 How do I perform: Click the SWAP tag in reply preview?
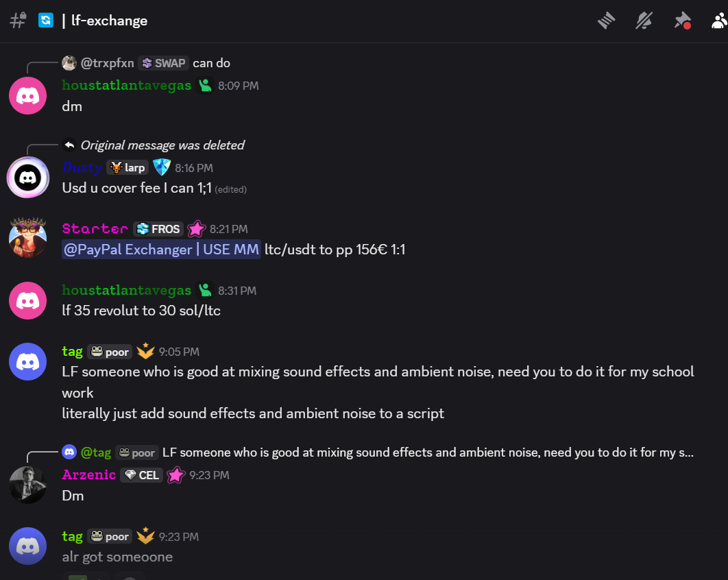click(163, 63)
